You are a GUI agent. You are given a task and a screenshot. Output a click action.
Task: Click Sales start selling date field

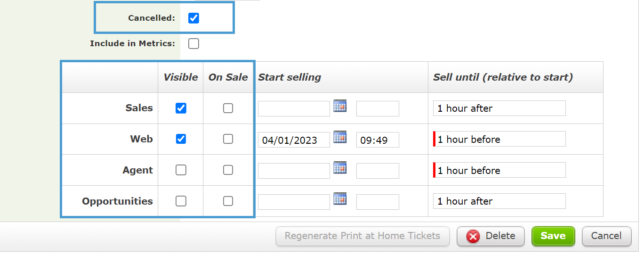click(294, 108)
